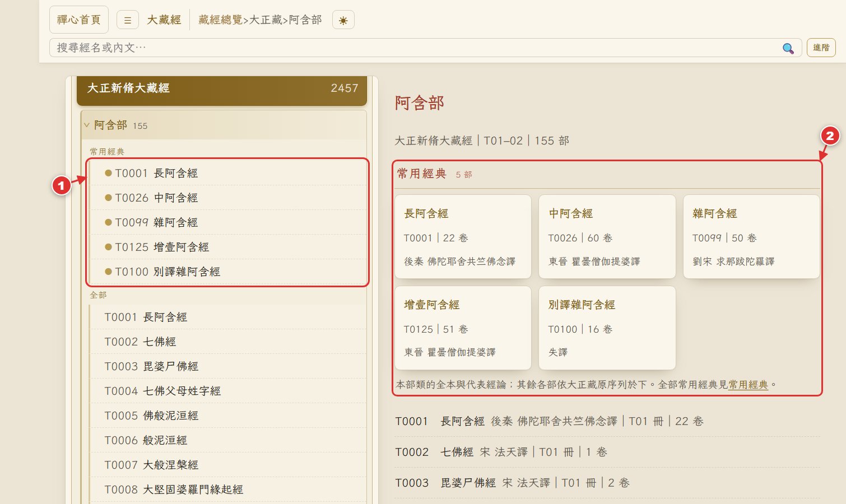Click the 大正新脩大藏經｜T01–02｜155 部 subtitle
The width and height of the screenshot is (846, 504).
point(482,141)
